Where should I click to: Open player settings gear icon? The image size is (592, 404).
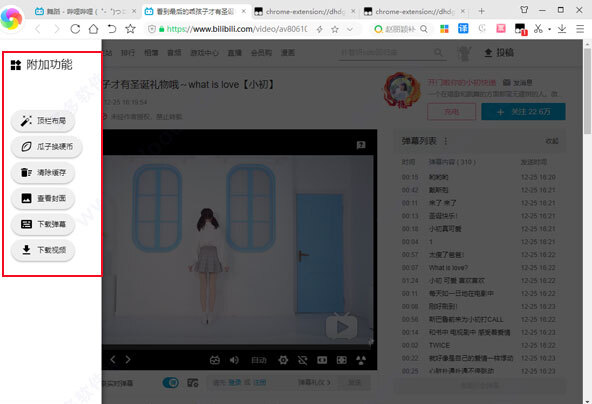tap(283, 360)
